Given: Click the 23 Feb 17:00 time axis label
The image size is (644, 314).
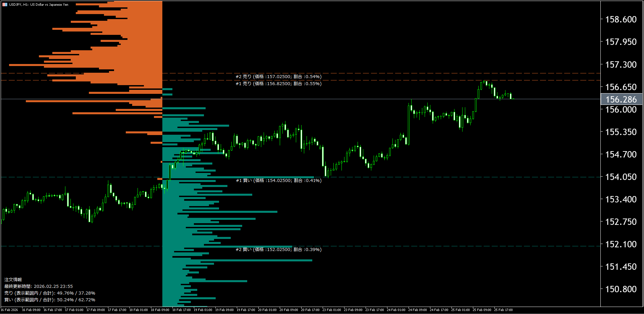Looking at the screenshot, I should (375, 310).
